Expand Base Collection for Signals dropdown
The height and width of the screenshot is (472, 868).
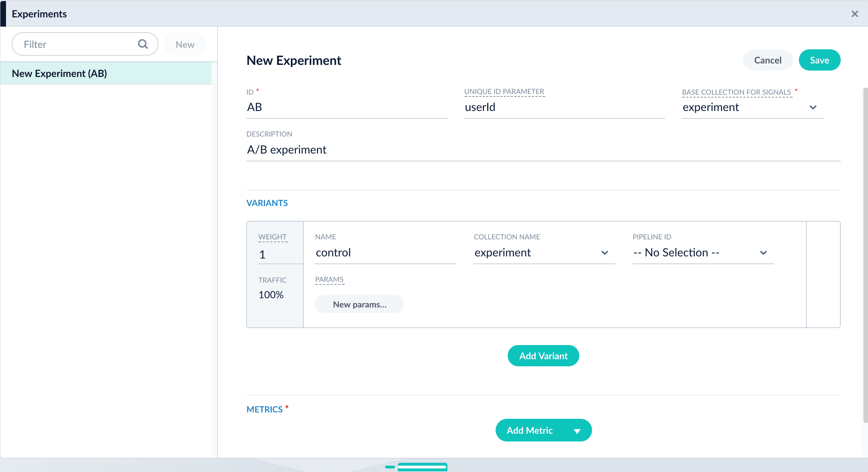point(813,107)
